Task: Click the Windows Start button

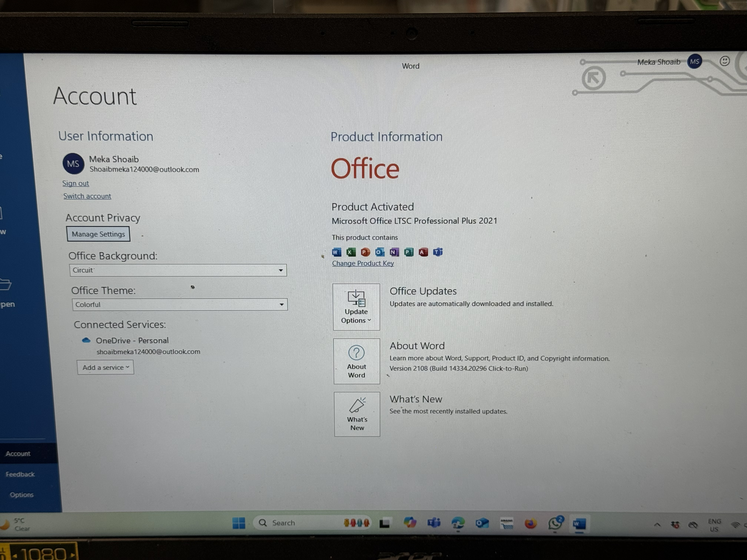Action: click(239, 523)
